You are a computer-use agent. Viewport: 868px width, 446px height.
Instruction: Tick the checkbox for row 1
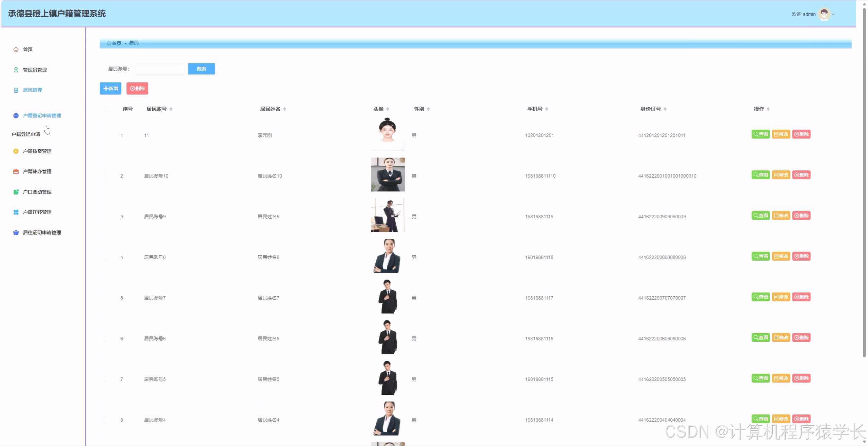(x=104, y=135)
